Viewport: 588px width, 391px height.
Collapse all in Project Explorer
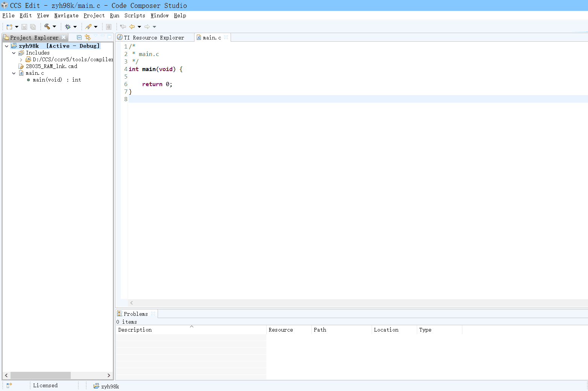79,37
